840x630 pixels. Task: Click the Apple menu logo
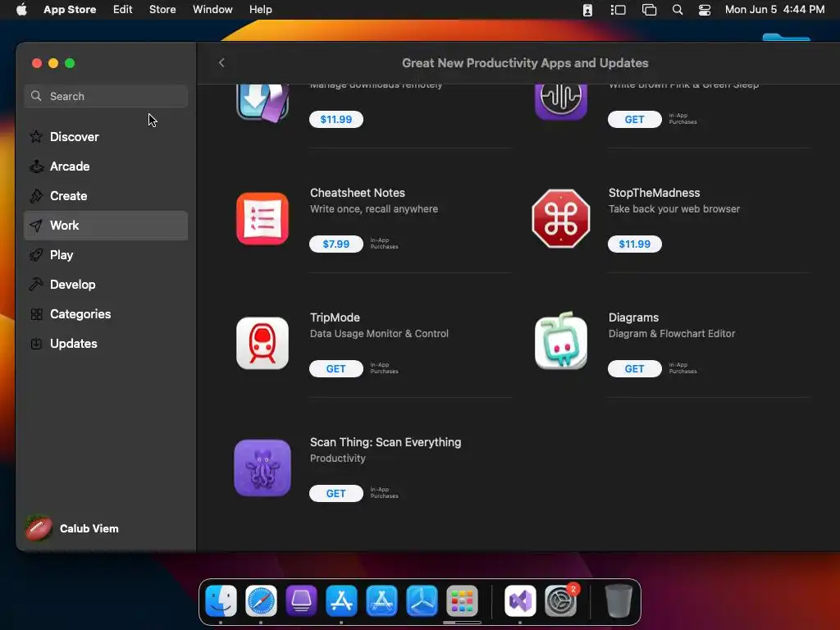coord(21,9)
